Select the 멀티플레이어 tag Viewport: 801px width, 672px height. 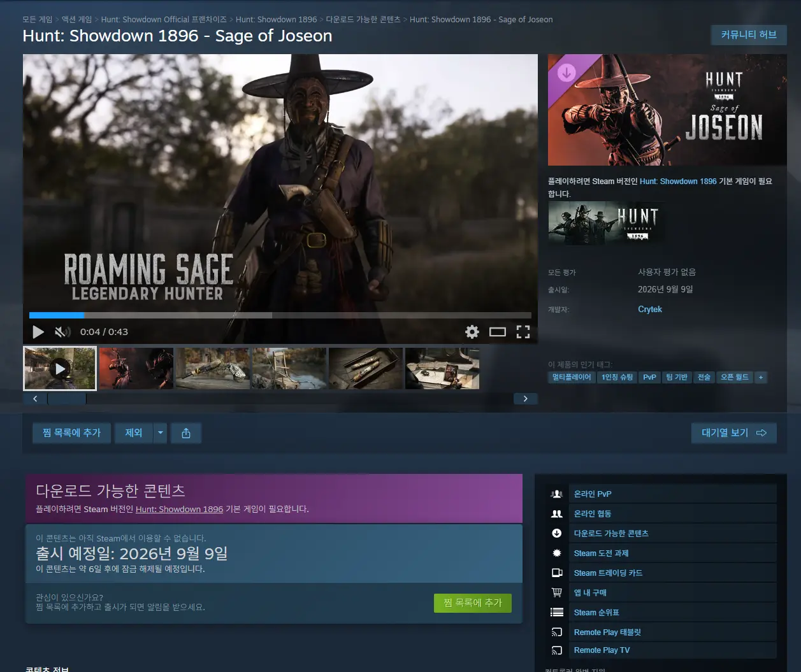[x=572, y=377]
